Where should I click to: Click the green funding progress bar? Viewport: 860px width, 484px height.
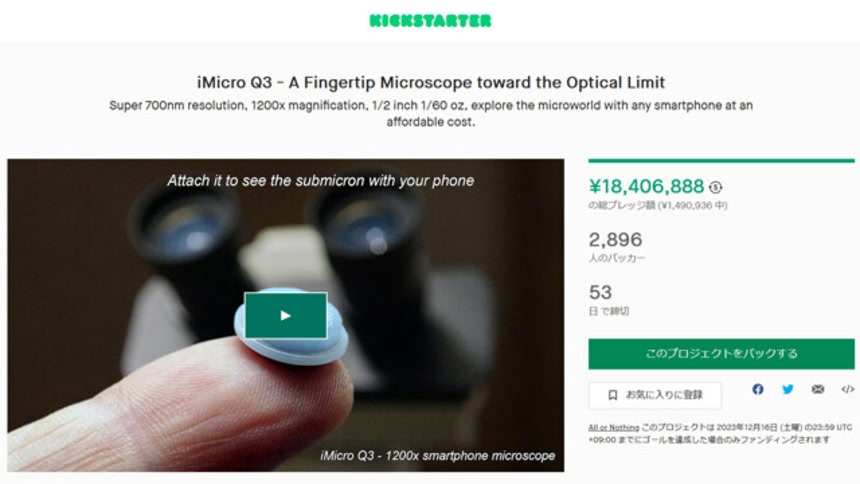[721, 161]
